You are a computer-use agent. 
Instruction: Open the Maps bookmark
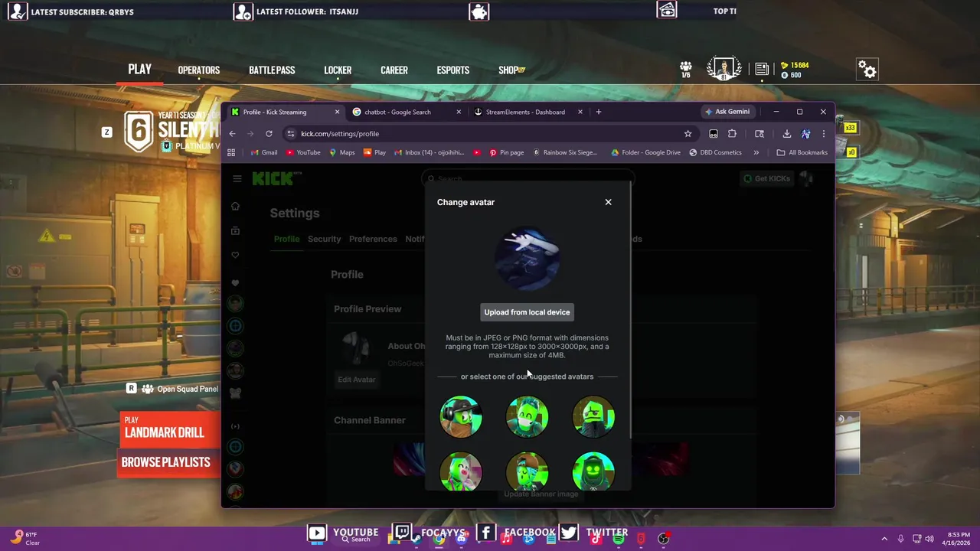click(x=342, y=152)
